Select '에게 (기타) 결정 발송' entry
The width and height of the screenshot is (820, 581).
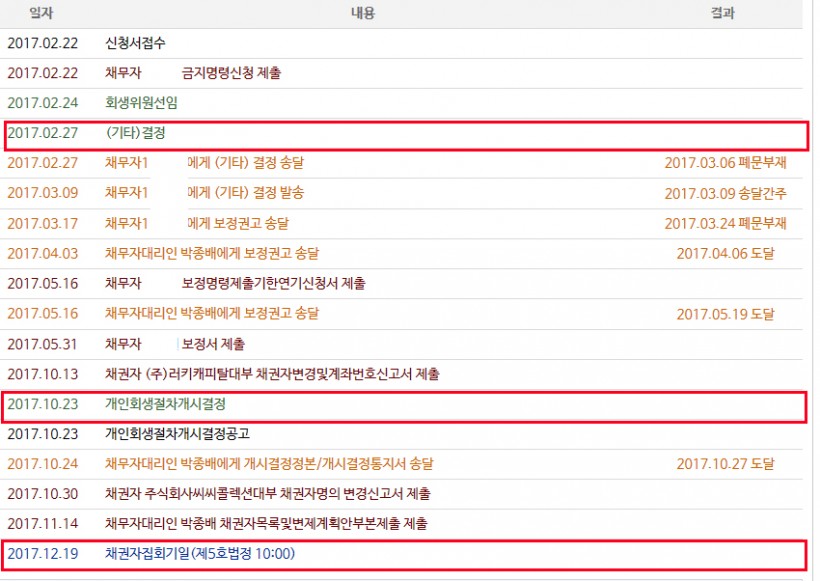pyautogui.click(x=246, y=193)
